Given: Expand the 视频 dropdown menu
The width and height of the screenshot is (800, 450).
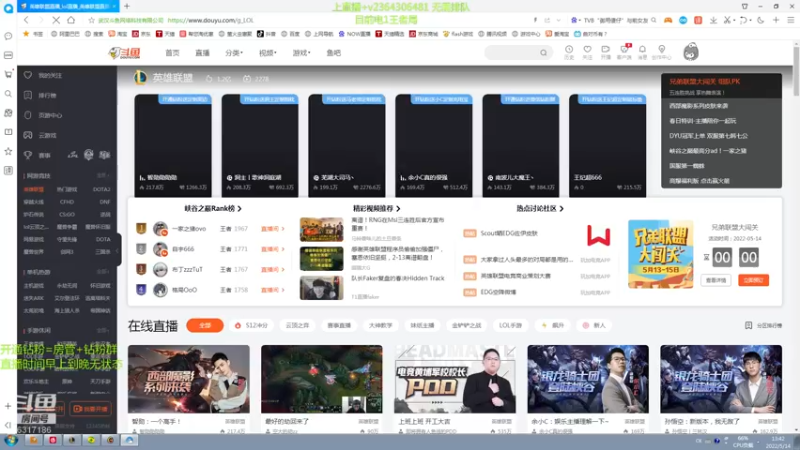Looking at the screenshot, I should point(267,53).
